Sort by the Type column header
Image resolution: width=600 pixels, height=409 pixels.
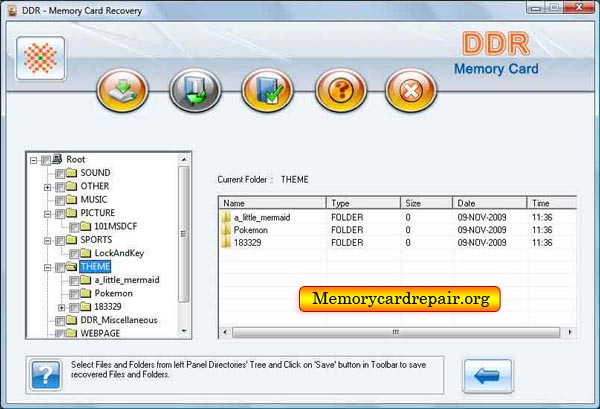tap(363, 203)
